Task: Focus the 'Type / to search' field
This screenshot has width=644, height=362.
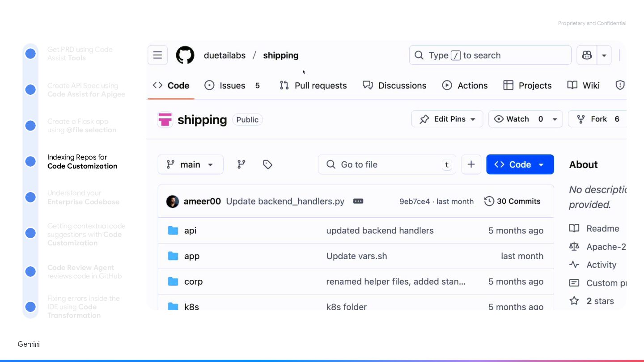Action: (490, 55)
